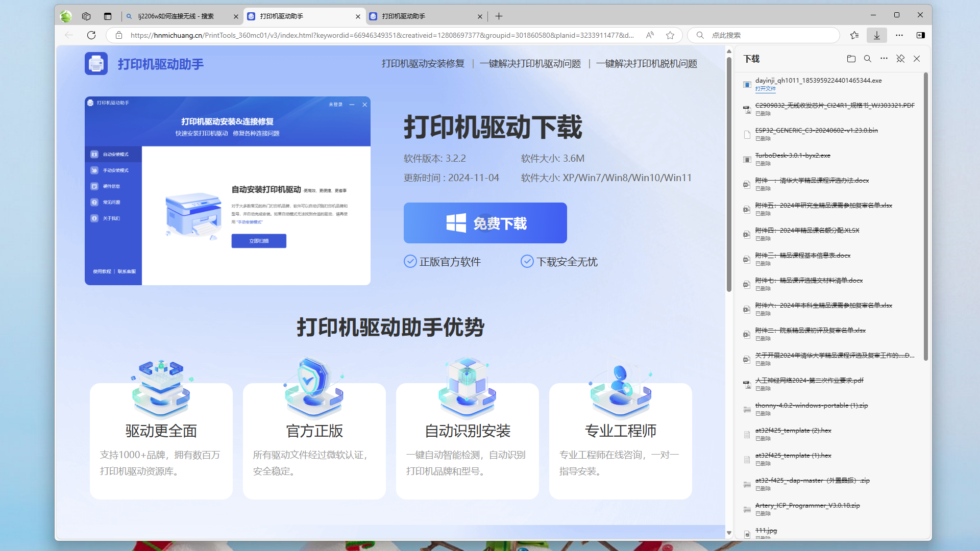Screen dimensions: 980x551
Task: Click the favorites star in address bar
Action: click(670, 35)
